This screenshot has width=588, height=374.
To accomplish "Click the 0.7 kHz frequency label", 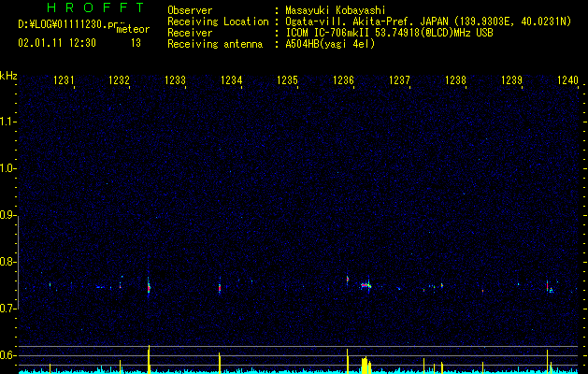I will [7, 309].
